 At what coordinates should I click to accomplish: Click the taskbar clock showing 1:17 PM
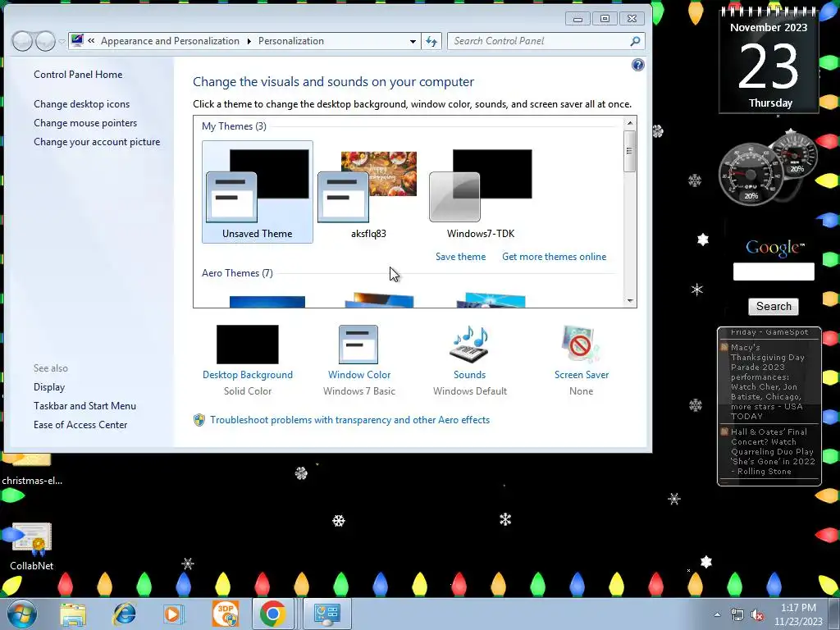[798, 614]
